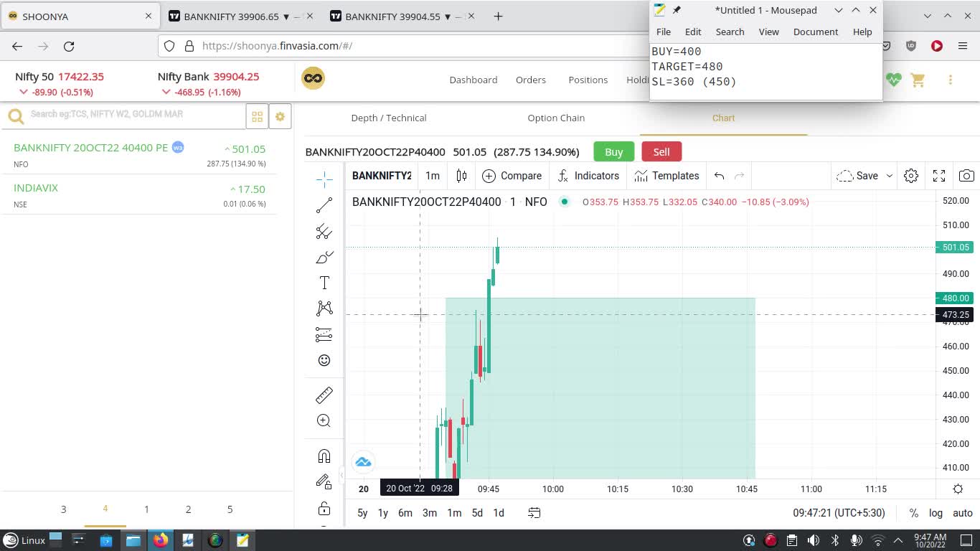
Task: Open the Orders page
Action: pyautogui.click(x=531, y=80)
